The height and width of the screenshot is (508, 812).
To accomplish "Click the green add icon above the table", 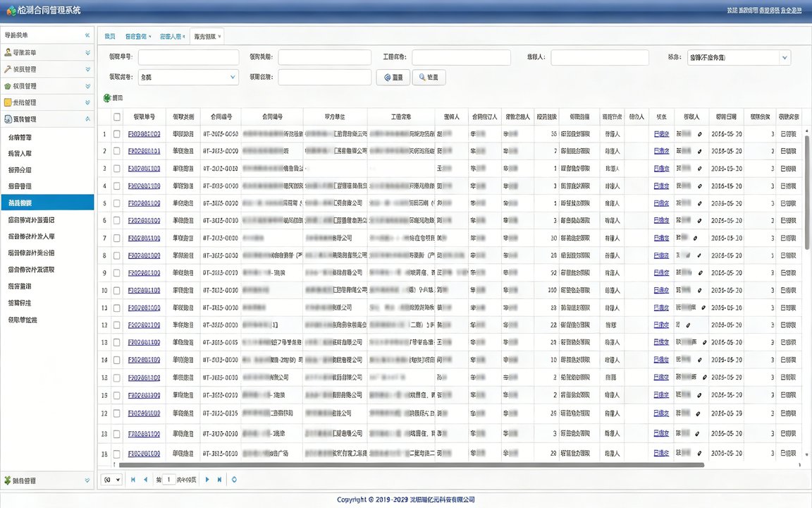I will pyautogui.click(x=107, y=98).
